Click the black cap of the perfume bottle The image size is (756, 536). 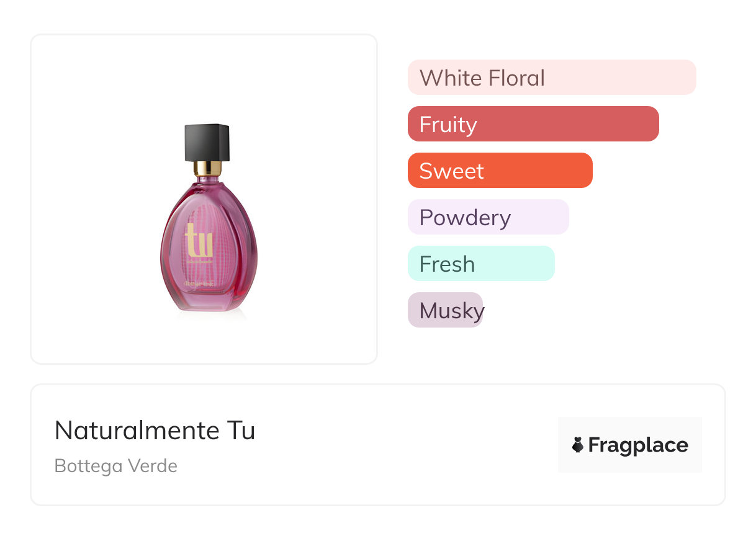(x=207, y=142)
